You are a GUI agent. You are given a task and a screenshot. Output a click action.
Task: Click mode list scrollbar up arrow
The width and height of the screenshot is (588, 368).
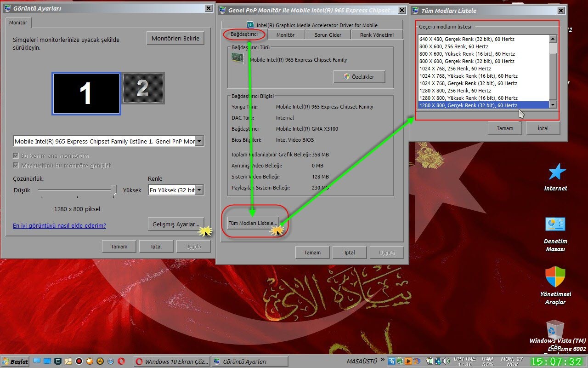(553, 39)
